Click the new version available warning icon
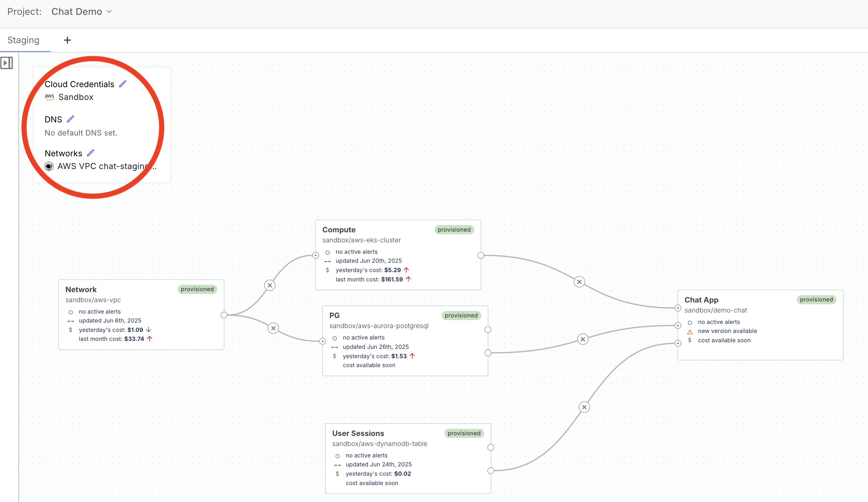The width and height of the screenshot is (868, 502). [690, 332]
